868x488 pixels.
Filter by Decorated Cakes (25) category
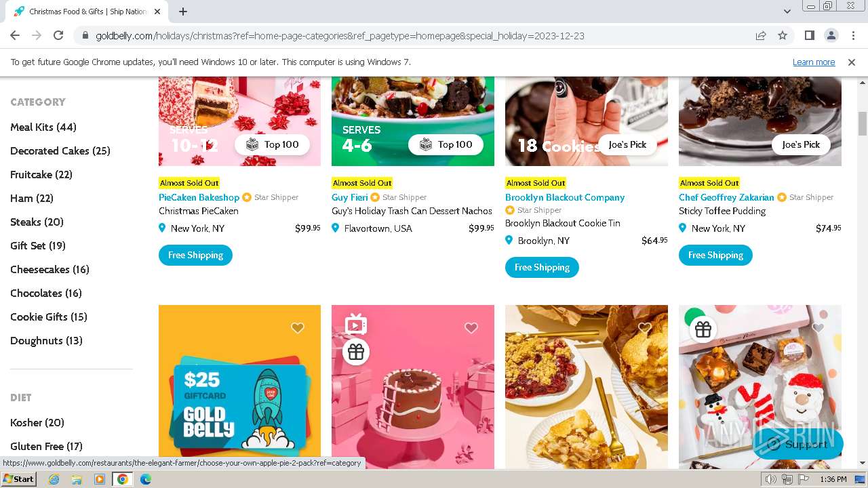[60, 150]
